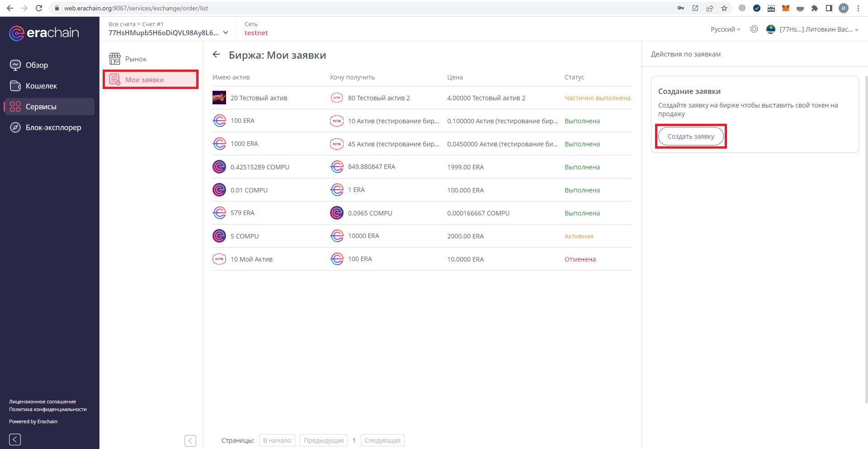Collapse the exchange submenu panel arrow

pyautogui.click(x=190, y=440)
